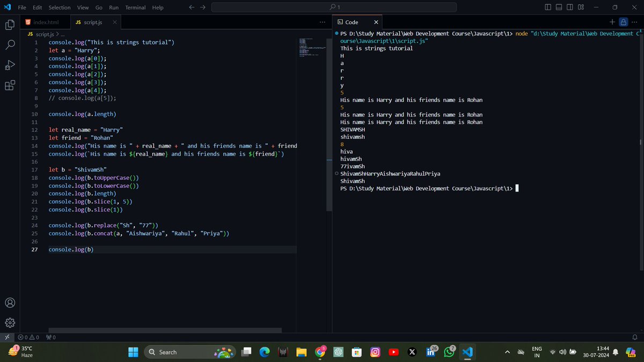The height and width of the screenshot is (362, 644).
Task: Open ChatGPT app from taskbar
Action: tap(339, 352)
